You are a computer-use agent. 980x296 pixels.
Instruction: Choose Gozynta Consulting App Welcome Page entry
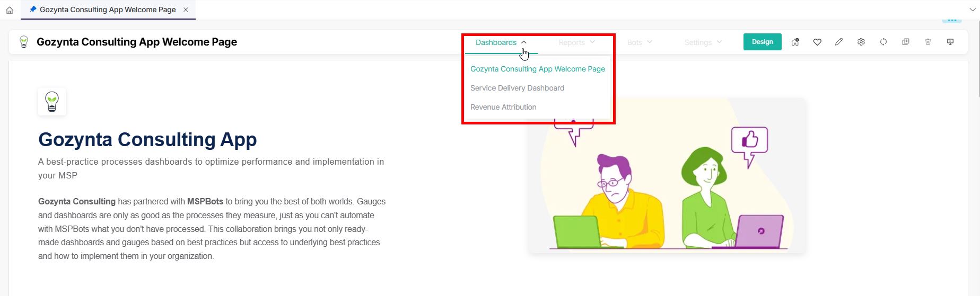[537, 69]
